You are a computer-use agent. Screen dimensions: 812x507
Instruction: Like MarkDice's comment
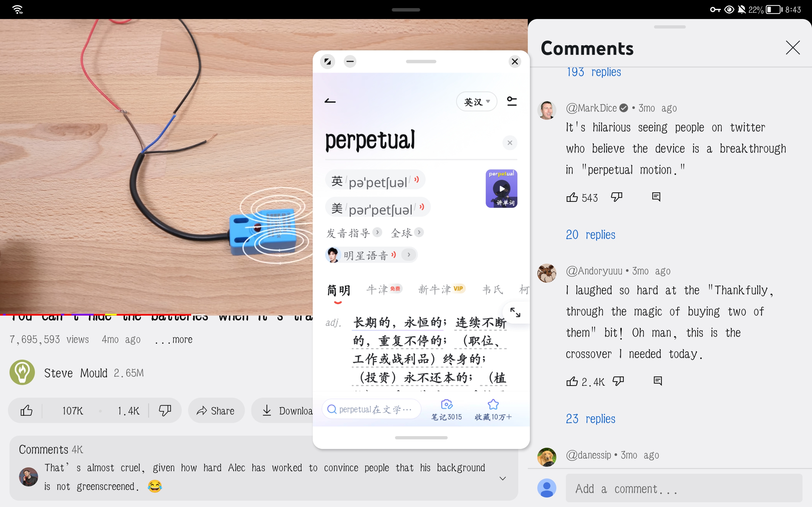[572, 197]
